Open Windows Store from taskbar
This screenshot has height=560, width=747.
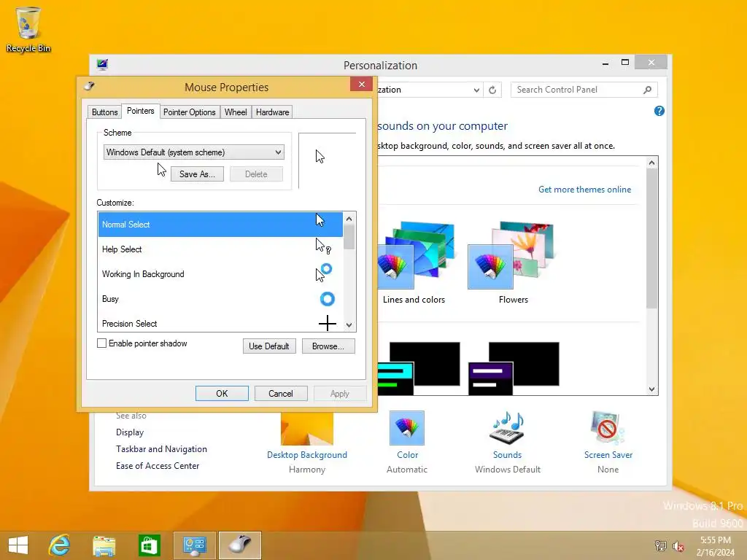pos(149,545)
